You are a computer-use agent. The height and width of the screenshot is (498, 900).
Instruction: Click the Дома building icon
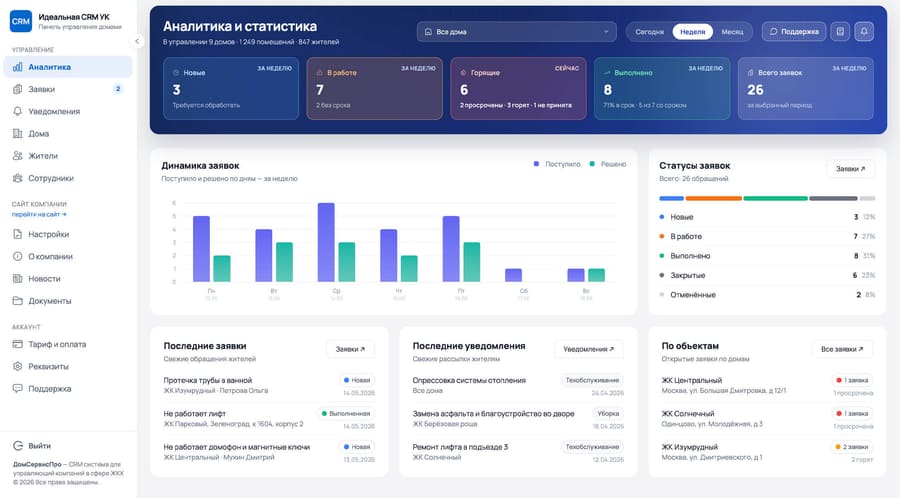(x=18, y=134)
